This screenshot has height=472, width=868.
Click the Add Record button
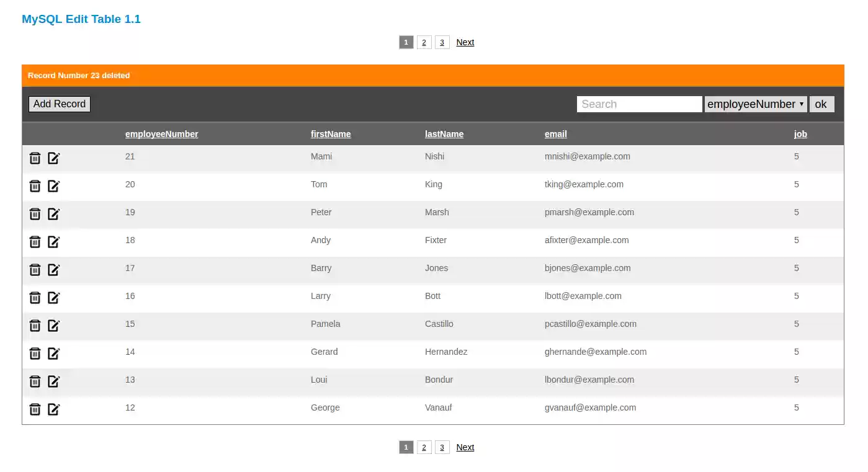59,104
